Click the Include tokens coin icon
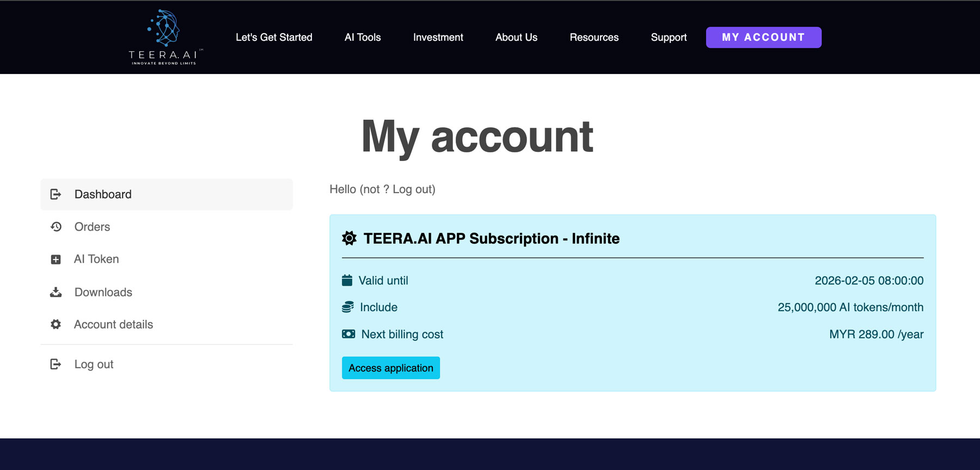This screenshot has width=980, height=470. pyautogui.click(x=347, y=307)
